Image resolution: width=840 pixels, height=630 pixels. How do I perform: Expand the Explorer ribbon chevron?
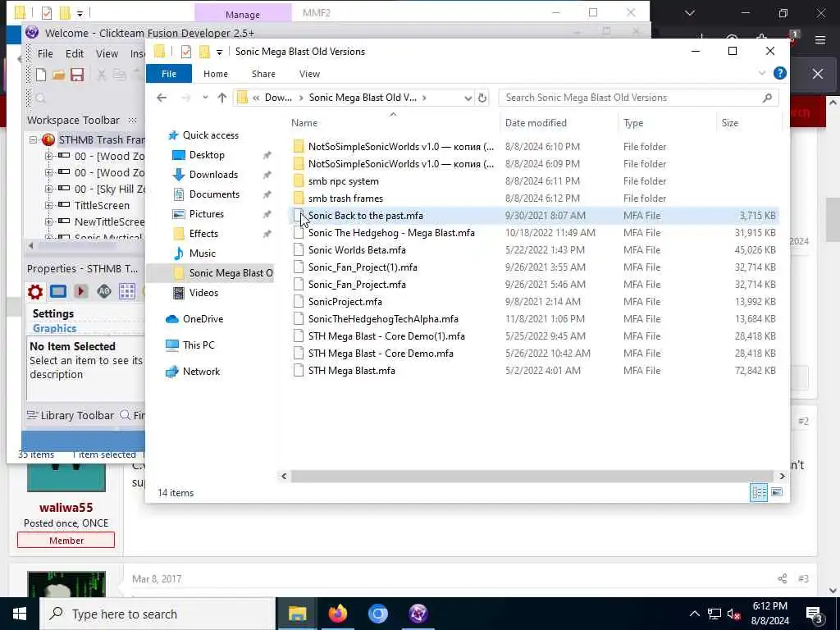[762, 73]
